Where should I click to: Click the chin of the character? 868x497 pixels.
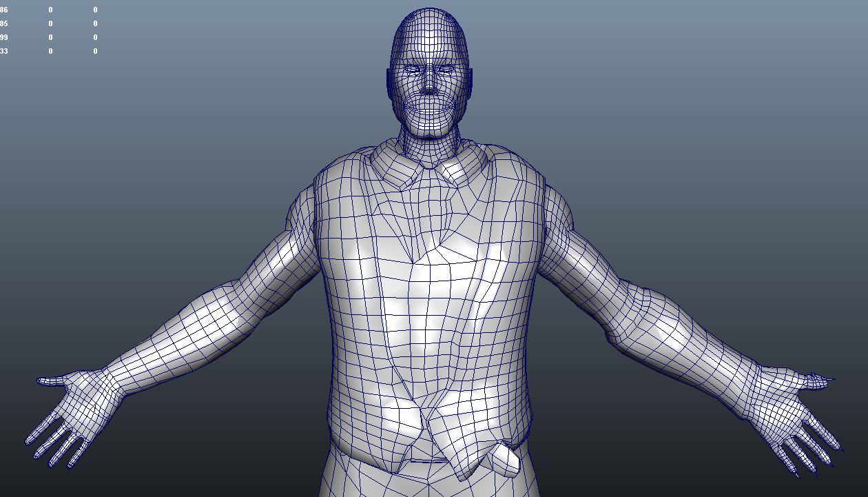(429, 127)
